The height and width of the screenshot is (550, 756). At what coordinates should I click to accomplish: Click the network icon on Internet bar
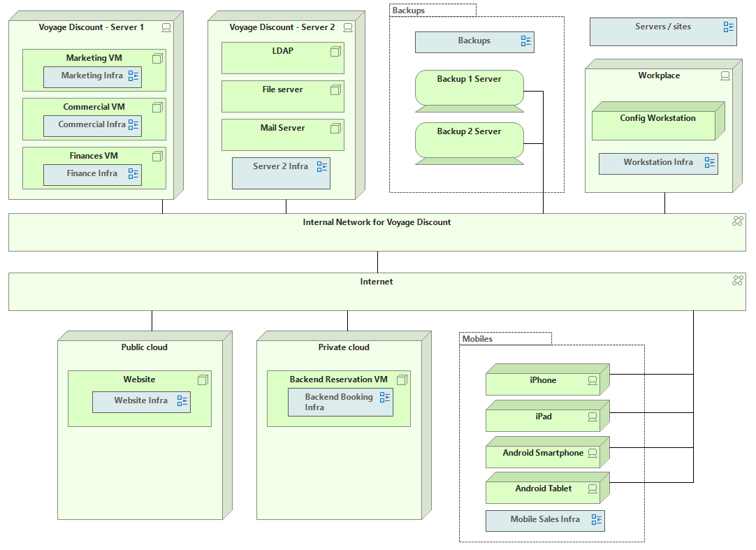coord(737,281)
